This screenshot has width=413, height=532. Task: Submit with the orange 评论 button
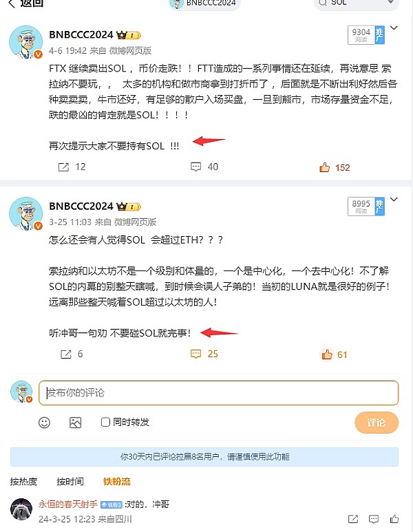click(x=377, y=423)
